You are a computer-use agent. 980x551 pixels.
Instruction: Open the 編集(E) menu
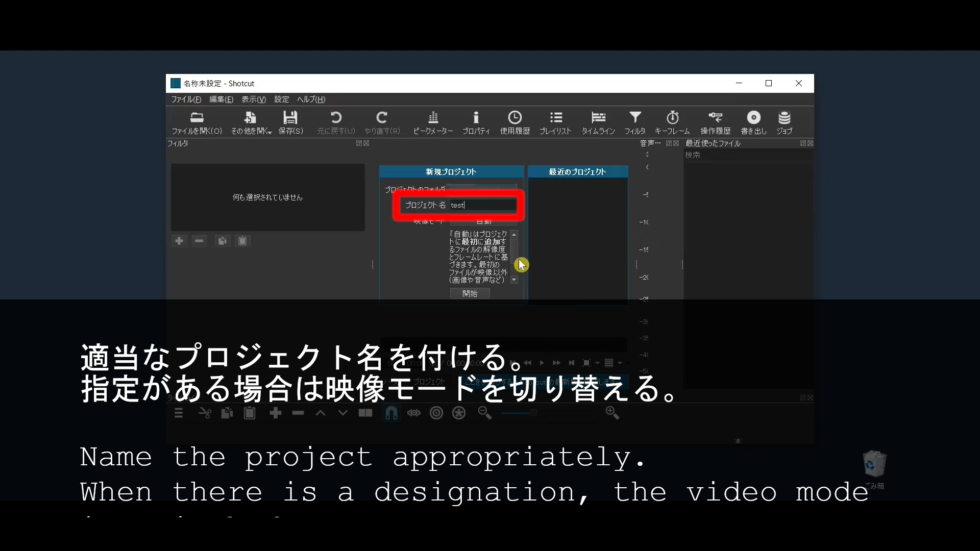[221, 99]
